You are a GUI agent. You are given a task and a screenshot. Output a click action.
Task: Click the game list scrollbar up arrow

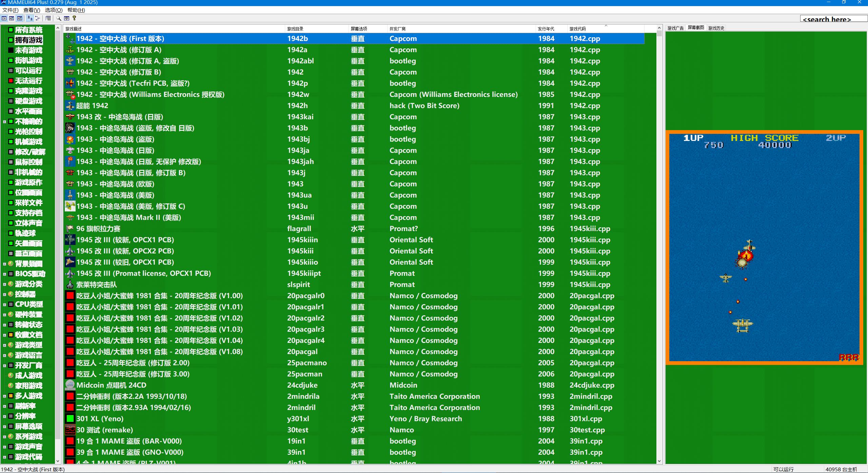[x=659, y=28]
